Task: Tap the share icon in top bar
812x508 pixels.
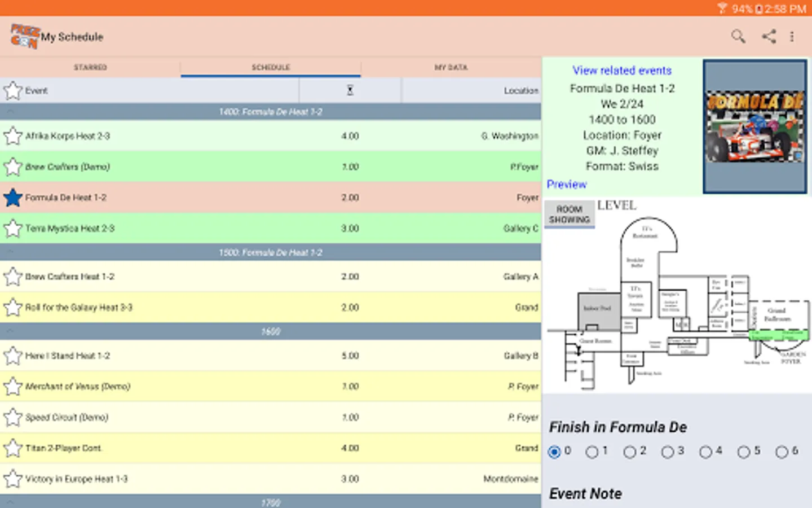Action: (x=769, y=37)
